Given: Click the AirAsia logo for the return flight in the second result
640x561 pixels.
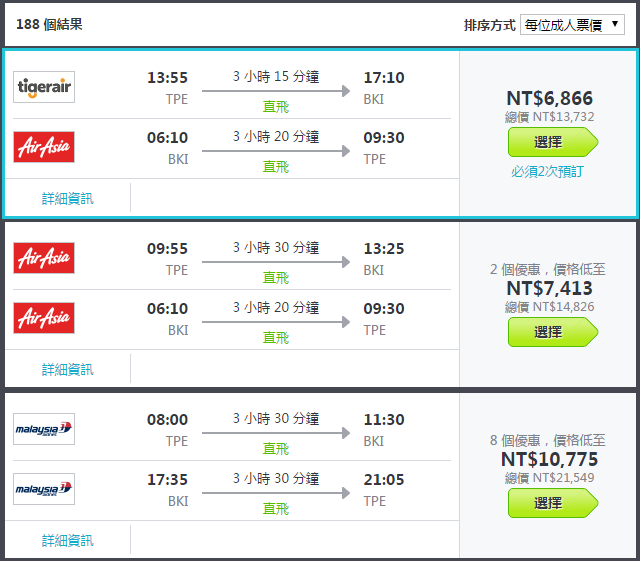Looking at the screenshot, I should click(x=44, y=318).
